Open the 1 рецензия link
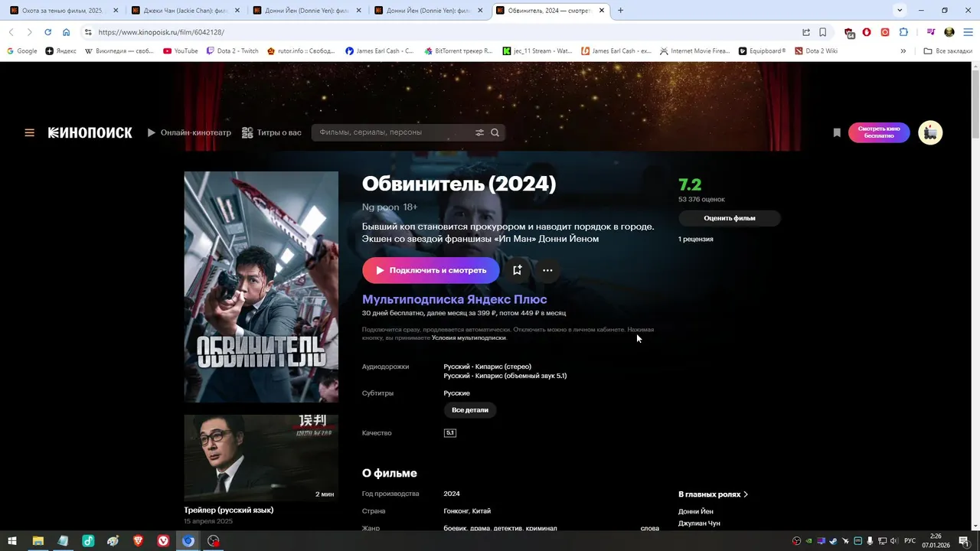The height and width of the screenshot is (551, 980). [696, 239]
